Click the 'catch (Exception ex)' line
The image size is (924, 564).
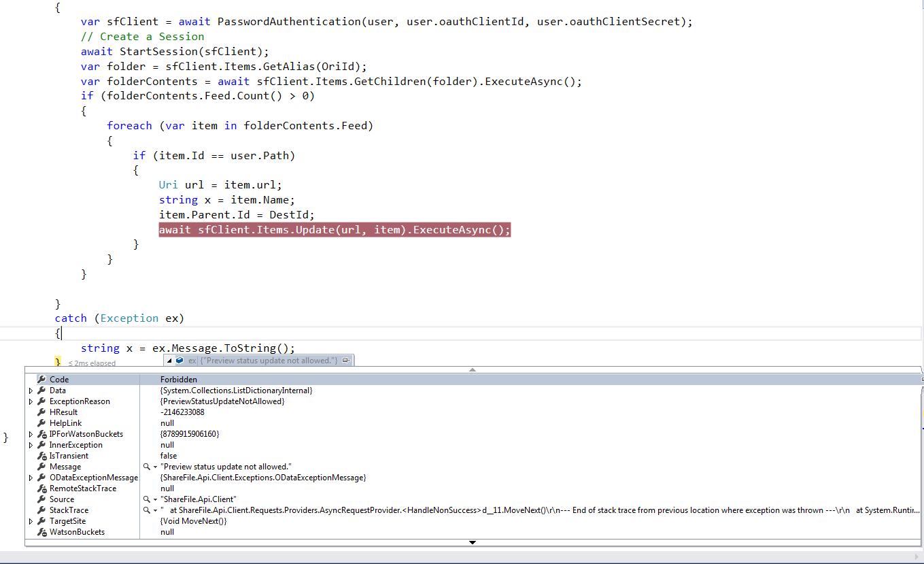pyautogui.click(x=120, y=318)
